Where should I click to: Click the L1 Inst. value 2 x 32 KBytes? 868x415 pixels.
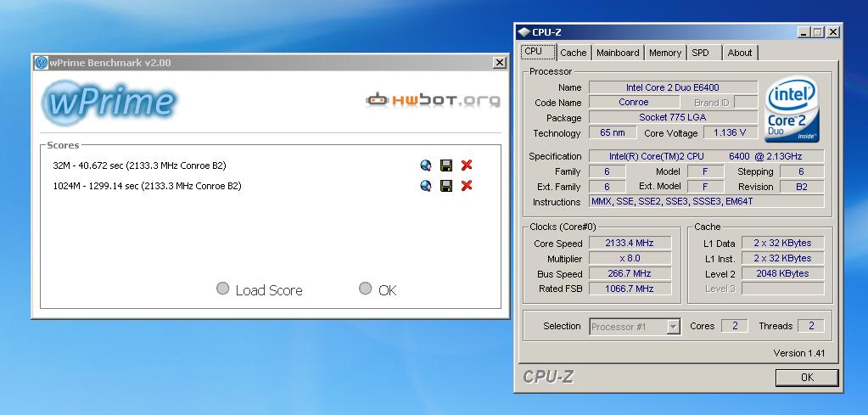782,258
